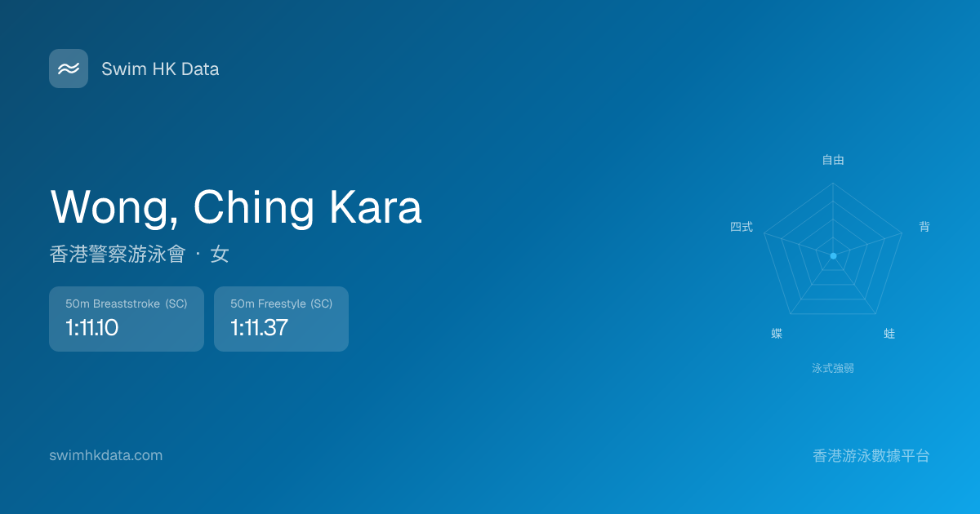This screenshot has height=514, width=980.
Task: Click the 女 gender label
Action: (x=220, y=255)
